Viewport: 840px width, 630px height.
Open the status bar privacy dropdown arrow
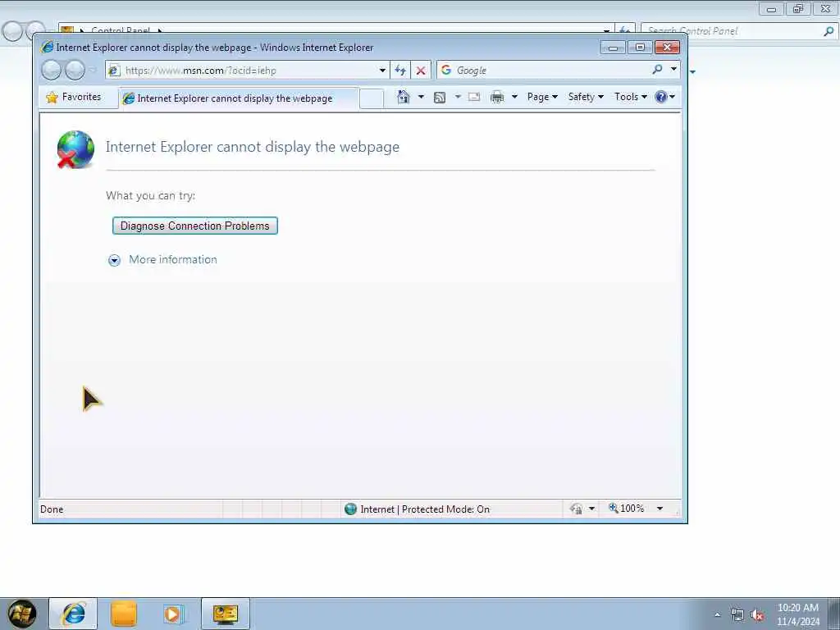coord(591,509)
